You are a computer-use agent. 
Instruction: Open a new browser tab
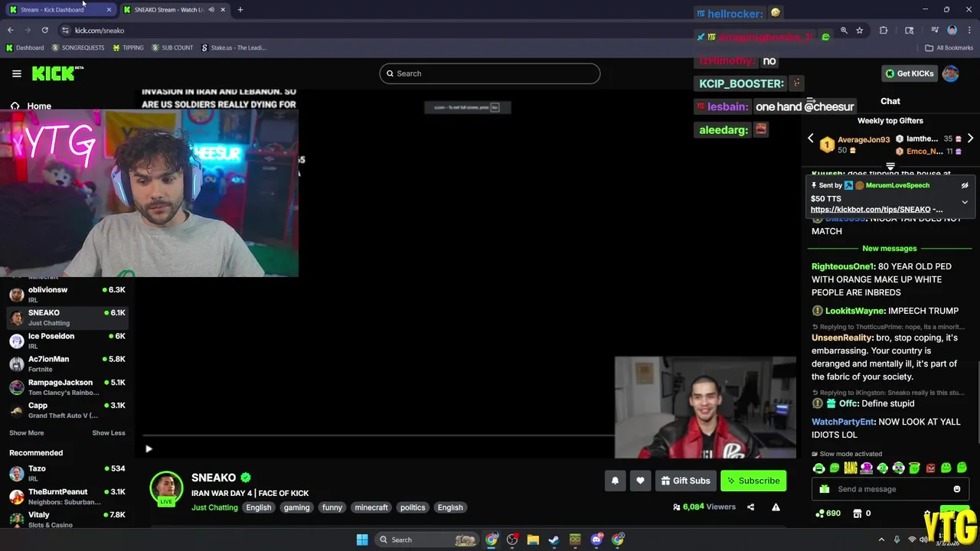(x=240, y=10)
